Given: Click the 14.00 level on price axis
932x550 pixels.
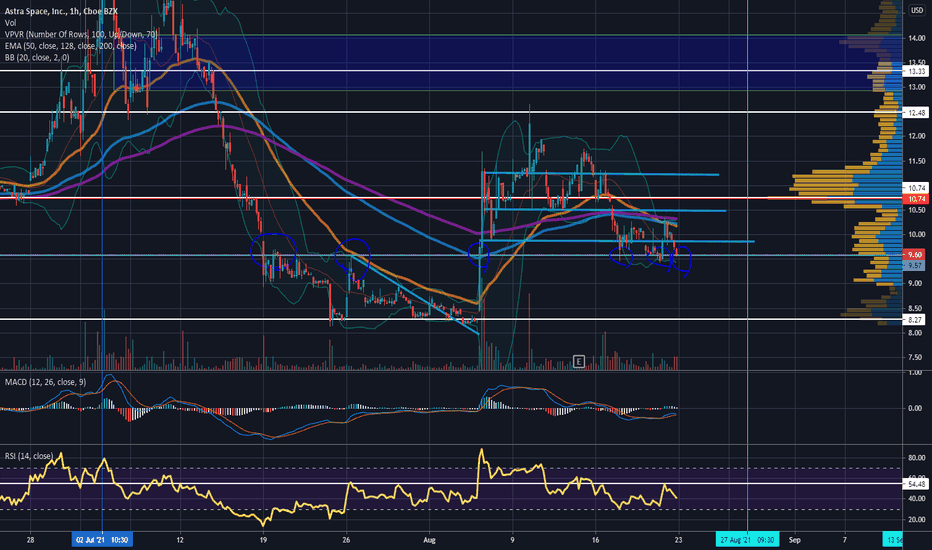Looking at the screenshot, I should 916,38.
